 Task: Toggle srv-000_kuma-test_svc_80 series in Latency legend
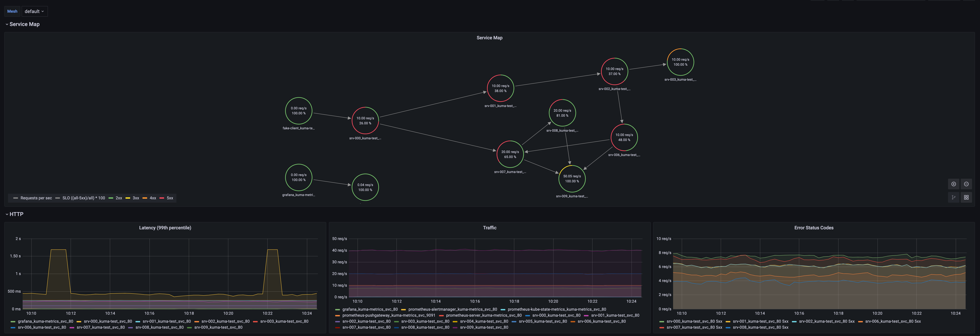pos(108,321)
